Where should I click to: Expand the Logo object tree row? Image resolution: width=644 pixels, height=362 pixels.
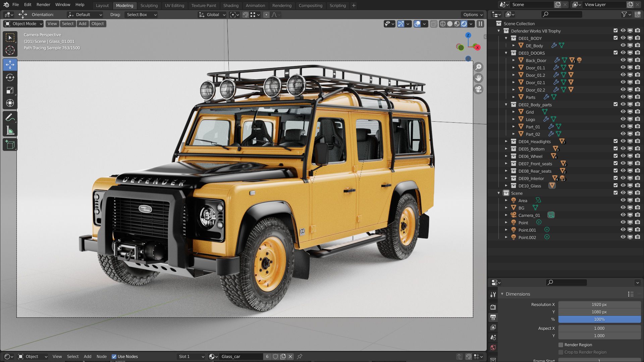(514, 119)
